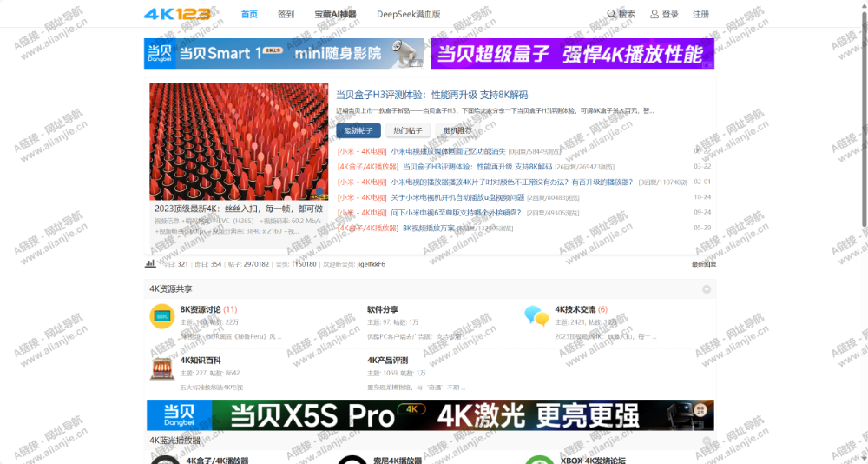Screen dimensions: 868x464
Task: Click the 搜索 link in the header
Action: [627, 15]
